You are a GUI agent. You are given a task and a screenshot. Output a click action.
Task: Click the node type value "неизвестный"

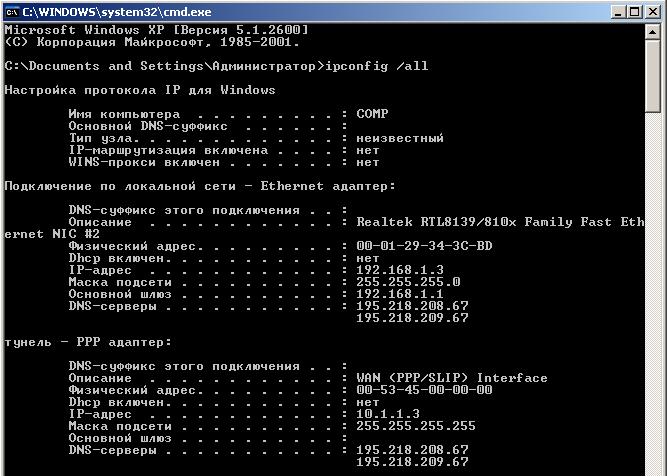[400, 138]
